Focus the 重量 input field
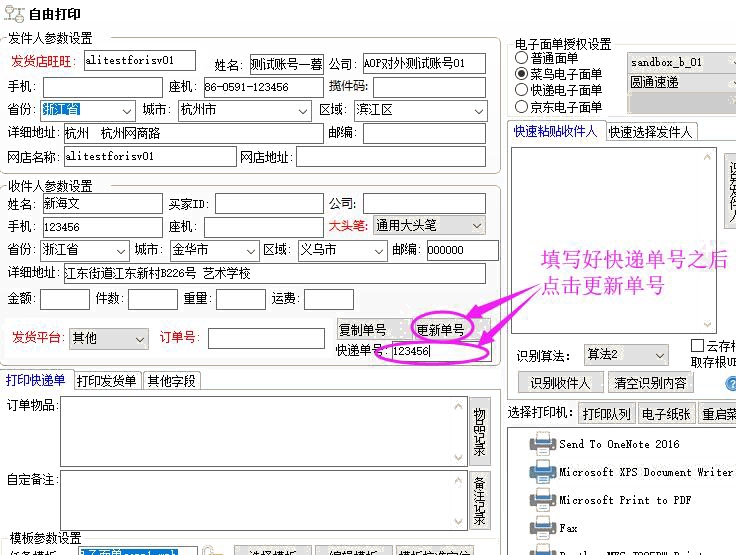The width and height of the screenshot is (736, 555). click(x=240, y=300)
